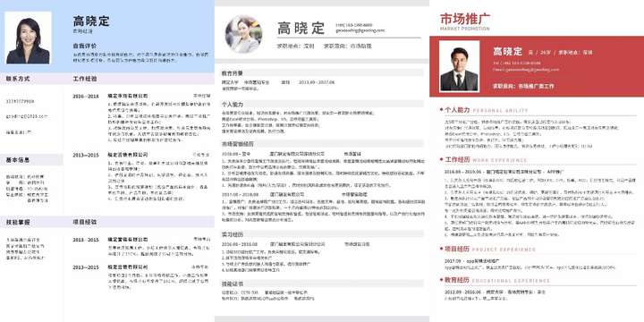Click the 技能掌握 section header
Viewport: 644px width, 322px height.
[18, 222]
